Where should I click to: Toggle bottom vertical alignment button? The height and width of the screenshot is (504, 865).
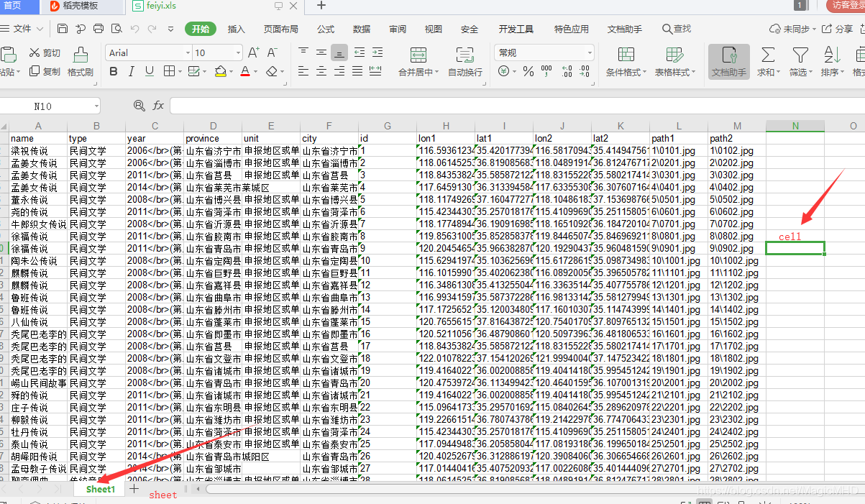pyautogui.click(x=339, y=52)
